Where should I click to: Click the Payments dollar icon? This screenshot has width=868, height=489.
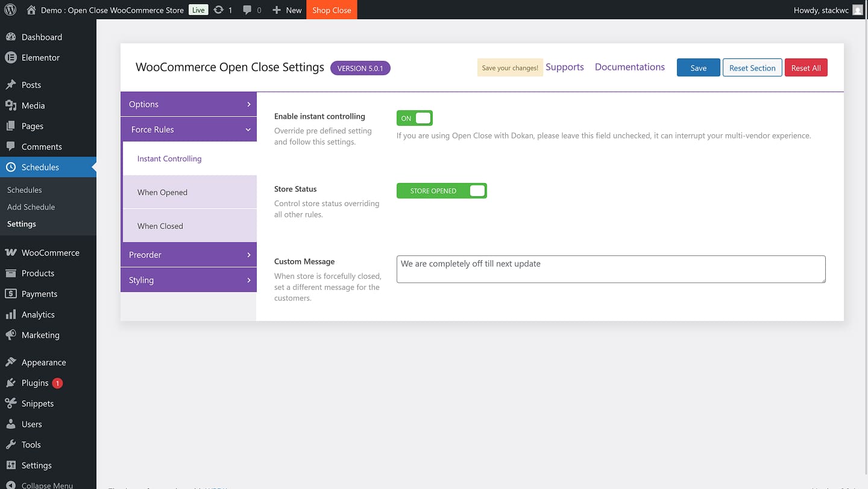point(11,294)
